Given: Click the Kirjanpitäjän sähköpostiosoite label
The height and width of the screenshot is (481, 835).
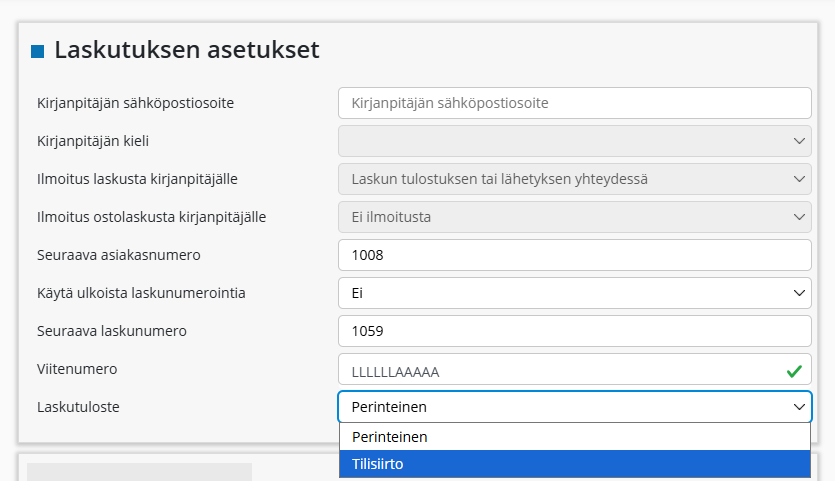Looking at the screenshot, I should (x=142, y=102).
